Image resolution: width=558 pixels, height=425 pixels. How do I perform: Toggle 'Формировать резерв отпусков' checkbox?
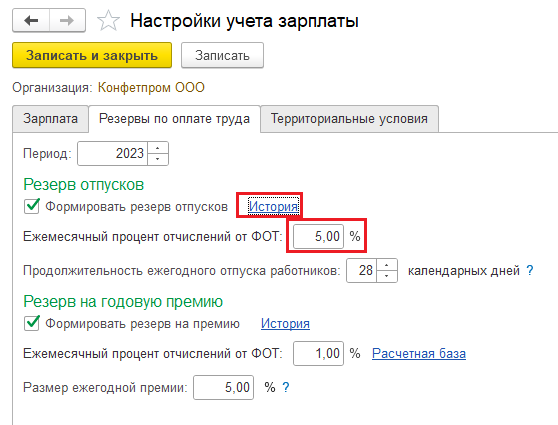coord(32,206)
